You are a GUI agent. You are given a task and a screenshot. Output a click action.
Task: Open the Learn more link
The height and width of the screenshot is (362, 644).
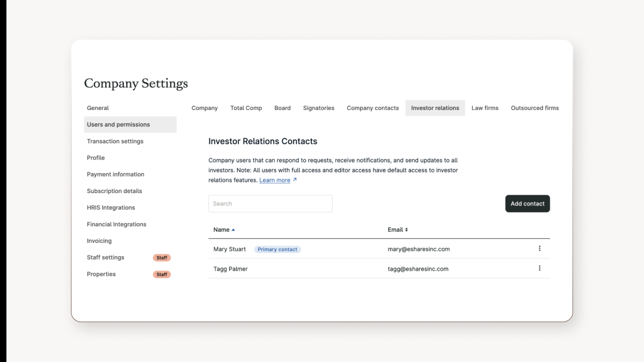(x=274, y=180)
